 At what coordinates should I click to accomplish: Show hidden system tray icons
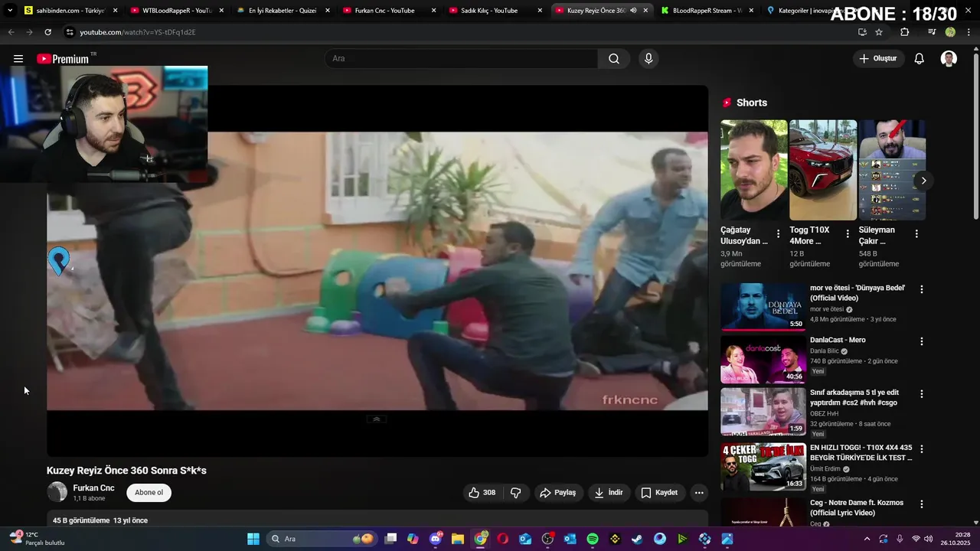pos(867,539)
